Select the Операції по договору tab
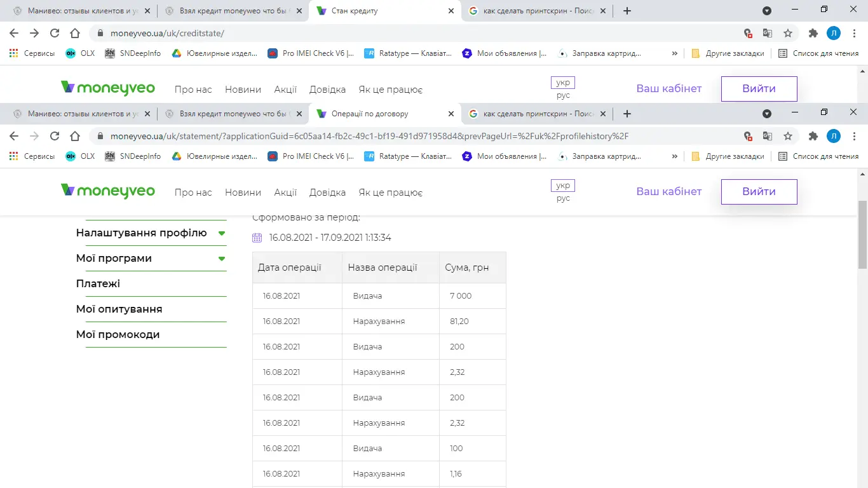This screenshot has height=488, width=868. tap(381, 114)
